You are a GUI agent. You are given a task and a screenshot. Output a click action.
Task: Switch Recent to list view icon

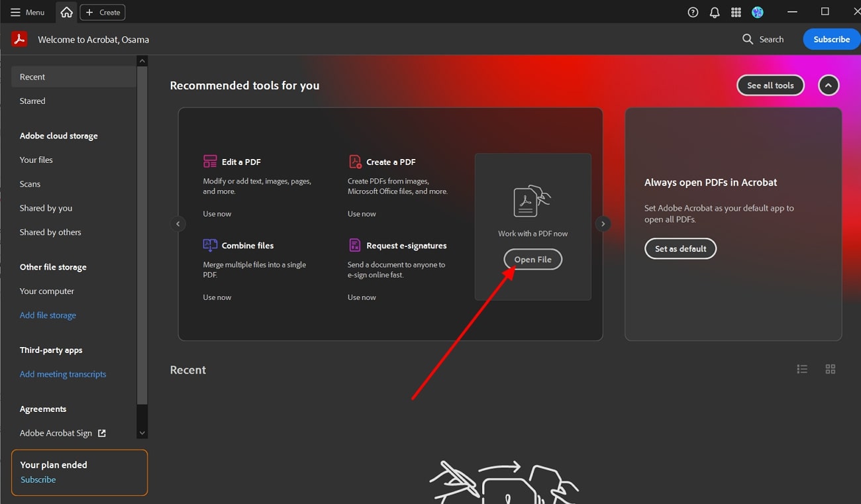point(802,369)
